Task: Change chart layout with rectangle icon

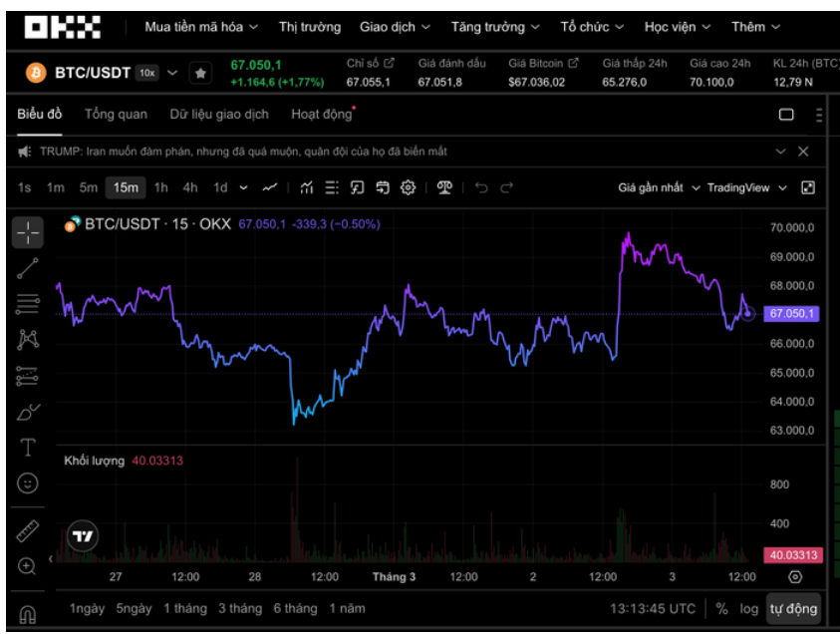Action: point(786,115)
